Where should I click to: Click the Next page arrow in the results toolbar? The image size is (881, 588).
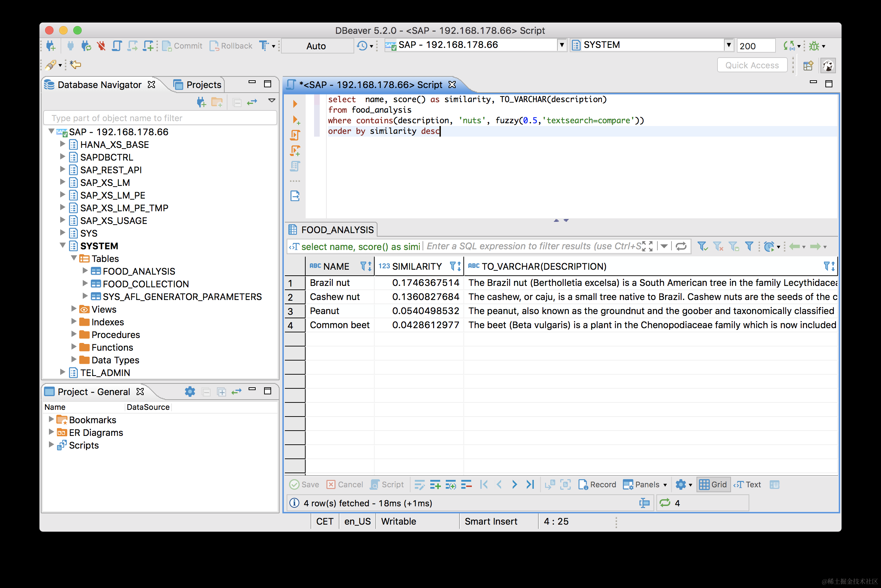coord(514,484)
